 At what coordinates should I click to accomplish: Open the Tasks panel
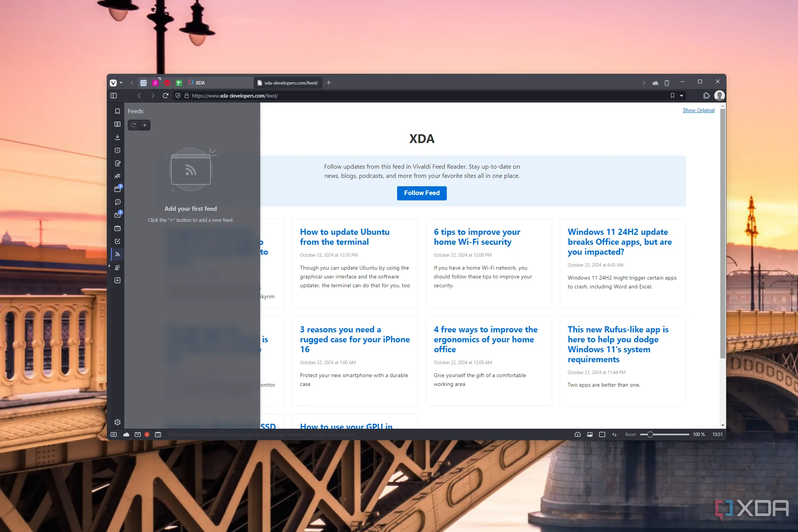pyautogui.click(x=117, y=241)
